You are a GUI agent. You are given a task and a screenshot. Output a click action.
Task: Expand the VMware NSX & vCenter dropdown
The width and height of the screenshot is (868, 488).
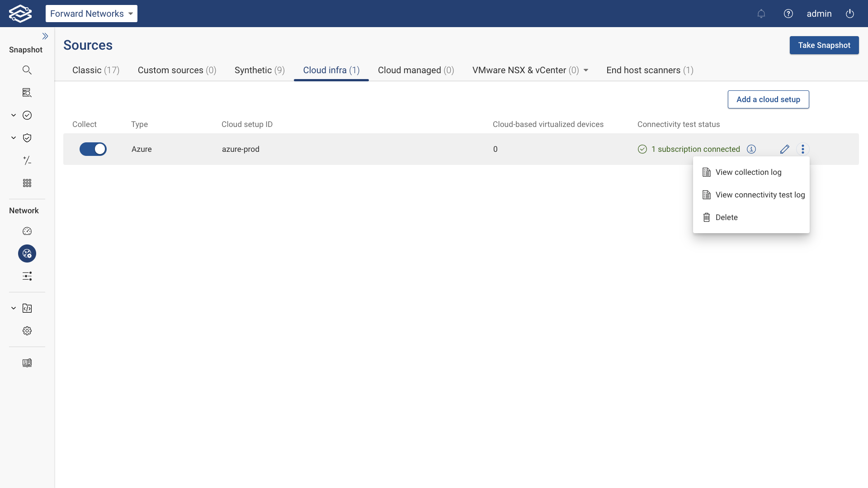pos(585,70)
